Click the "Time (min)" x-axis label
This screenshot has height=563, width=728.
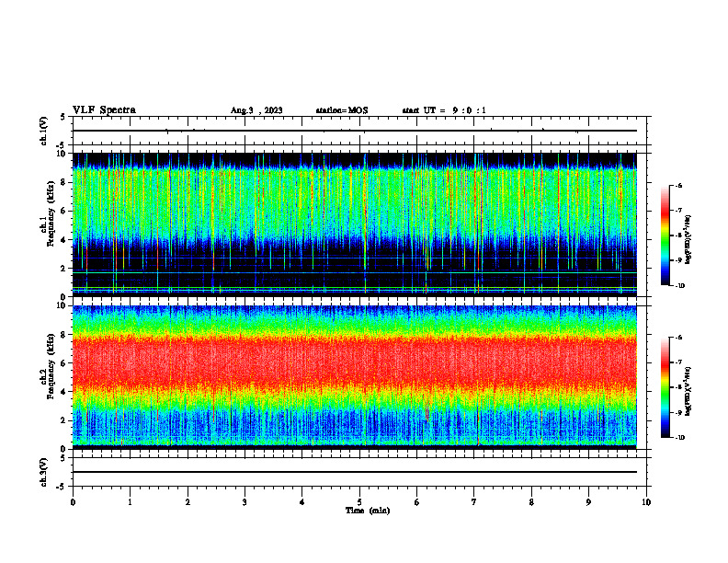[x=368, y=511]
